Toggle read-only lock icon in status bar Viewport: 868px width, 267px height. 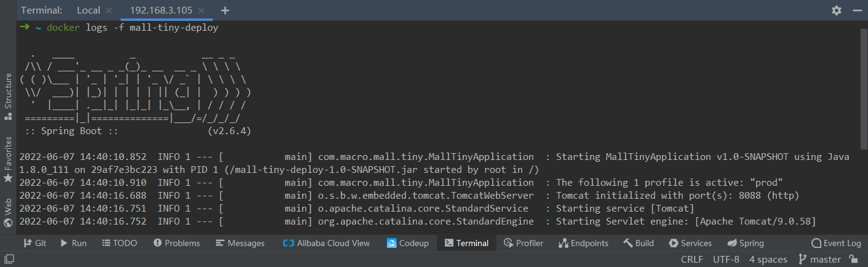(x=856, y=260)
